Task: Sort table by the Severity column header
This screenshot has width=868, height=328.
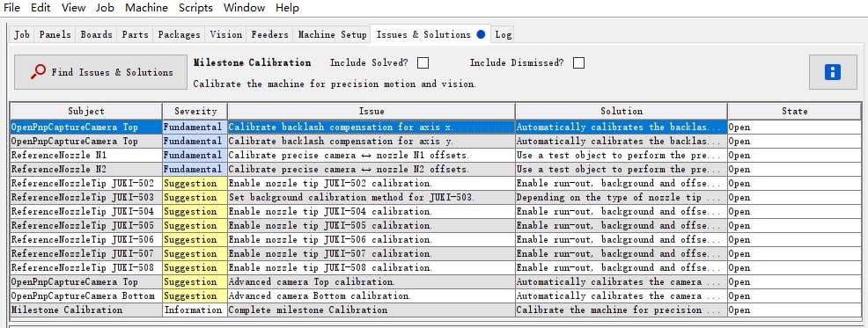Action: 195,111
